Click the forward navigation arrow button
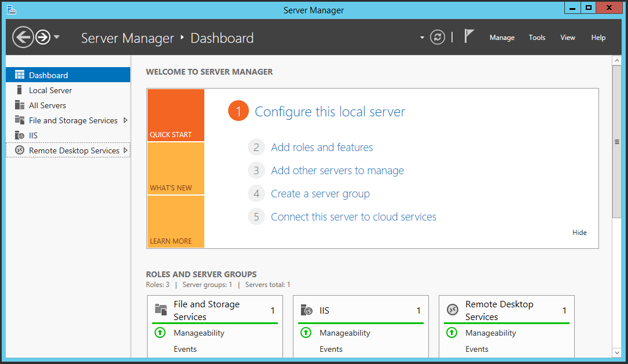 [x=42, y=38]
